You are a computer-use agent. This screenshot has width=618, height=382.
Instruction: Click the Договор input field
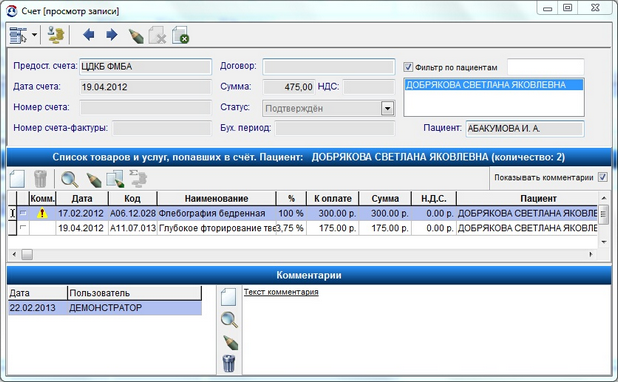coord(329,67)
